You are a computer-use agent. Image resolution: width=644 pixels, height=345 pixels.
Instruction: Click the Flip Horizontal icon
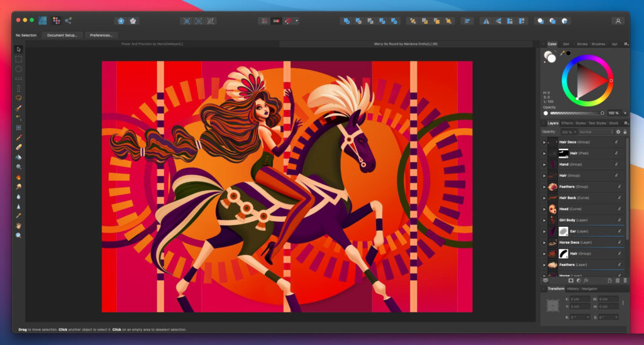[486, 21]
